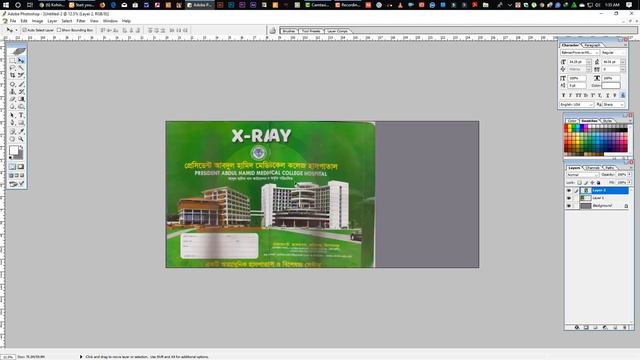The height and width of the screenshot is (360, 640).
Task: Open the Styles tab
Action: 608,121
